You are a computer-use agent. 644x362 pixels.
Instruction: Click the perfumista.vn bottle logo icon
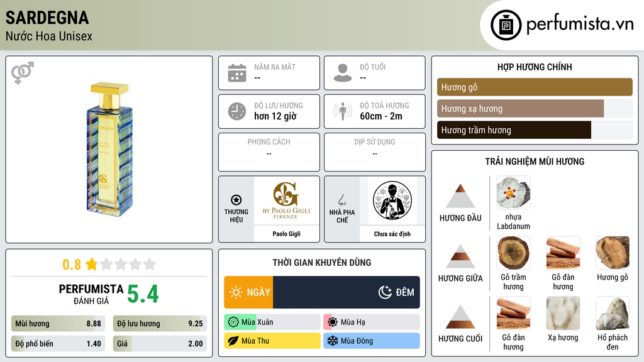506,25
